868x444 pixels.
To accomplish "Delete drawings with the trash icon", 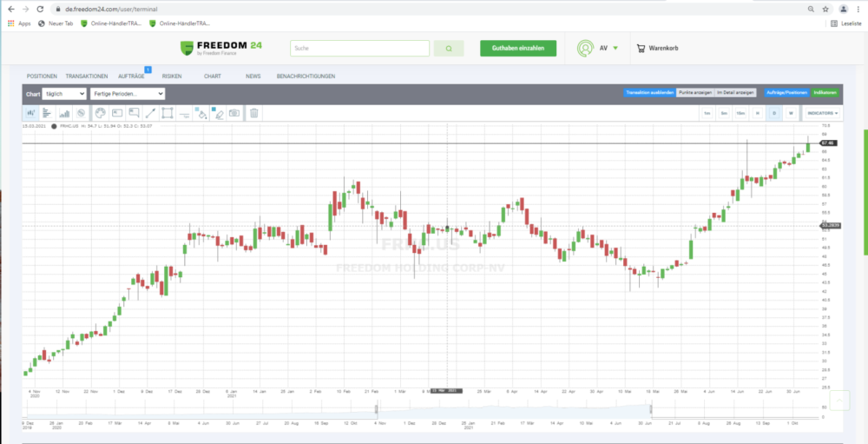I will 254,113.
